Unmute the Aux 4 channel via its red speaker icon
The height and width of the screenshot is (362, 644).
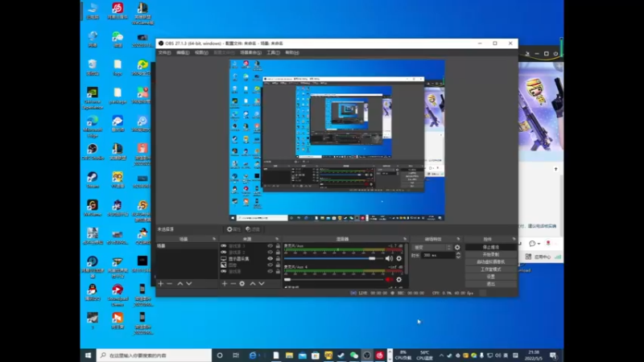coord(389,279)
